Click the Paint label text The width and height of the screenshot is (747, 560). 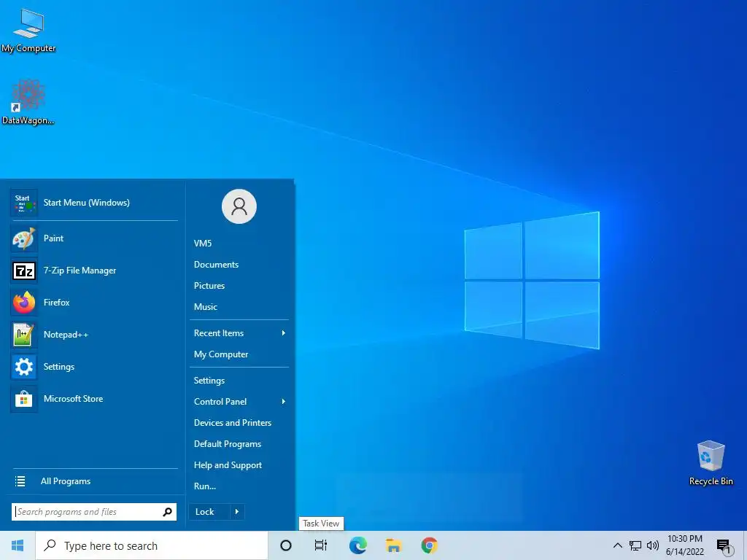[53, 238]
